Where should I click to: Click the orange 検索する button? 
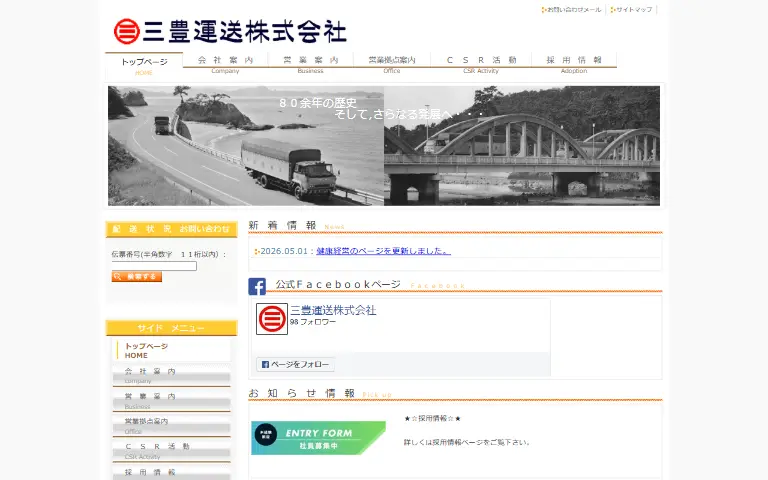(137, 277)
